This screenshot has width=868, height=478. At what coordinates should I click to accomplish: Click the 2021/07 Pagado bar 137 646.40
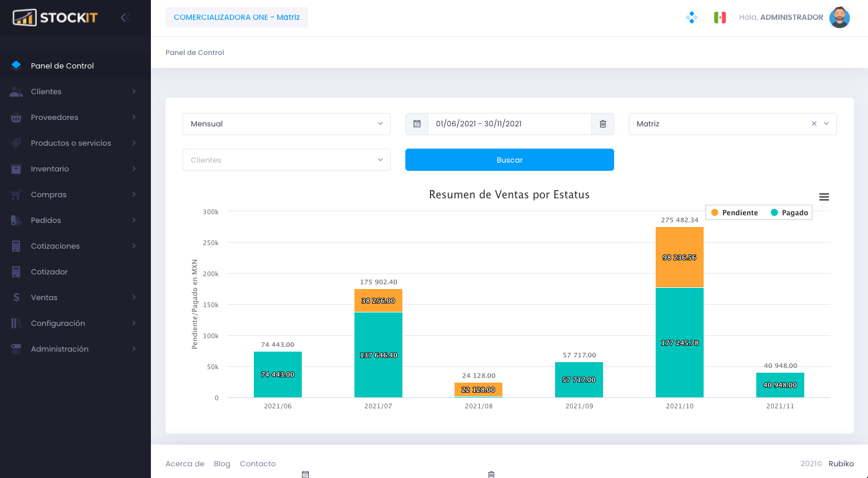pos(378,355)
